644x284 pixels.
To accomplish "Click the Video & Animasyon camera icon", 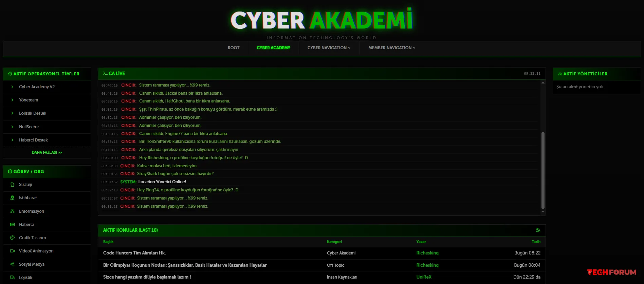I will [12, 251].
